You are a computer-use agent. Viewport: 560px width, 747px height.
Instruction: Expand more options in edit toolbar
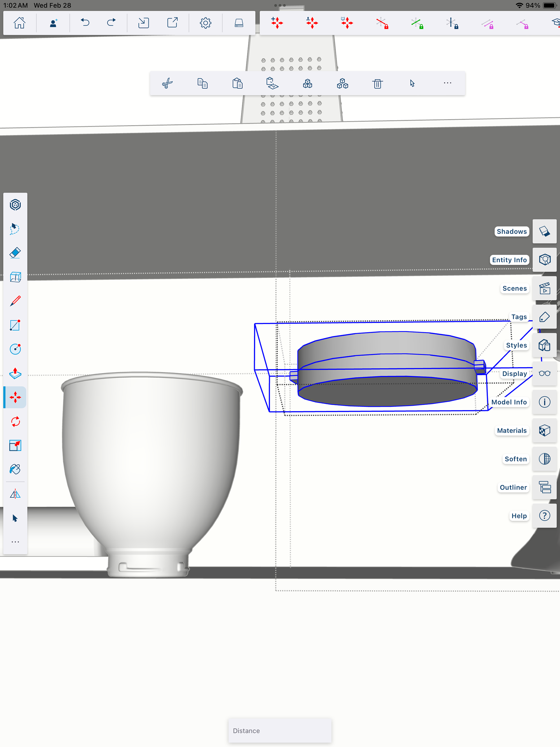(x=447, y=83)
